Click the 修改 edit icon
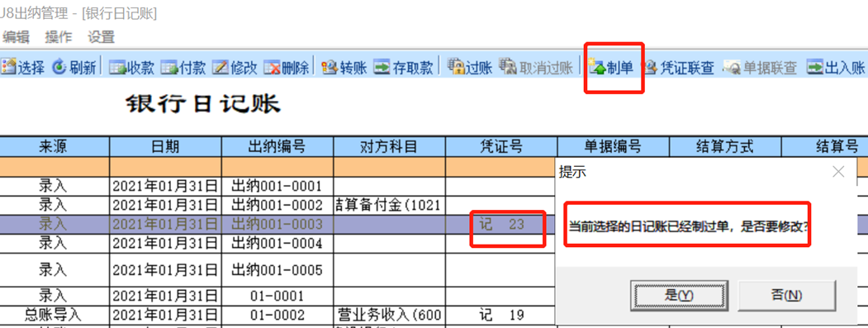This screenshot has width=868, height=328. (x=221, y=68)
